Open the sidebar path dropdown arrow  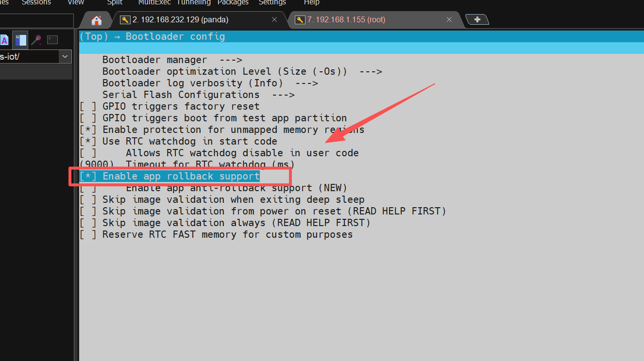click(x=65, y=56)
